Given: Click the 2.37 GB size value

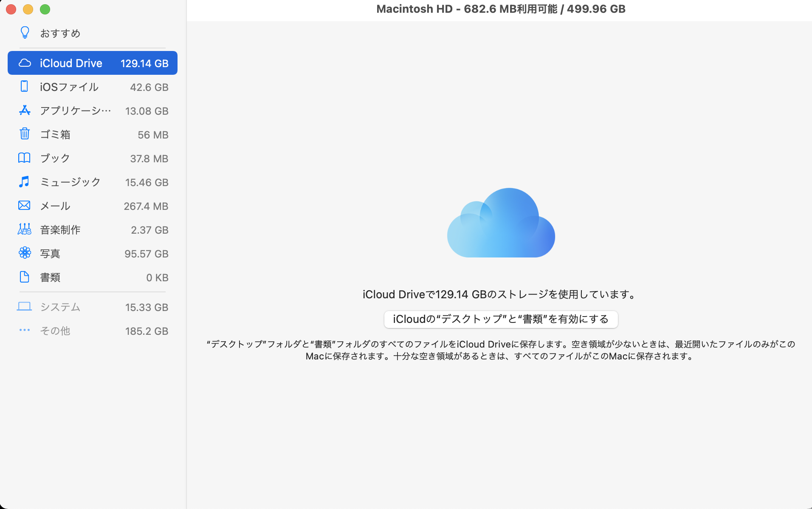Looking at the screenshot, I should 149,230.
